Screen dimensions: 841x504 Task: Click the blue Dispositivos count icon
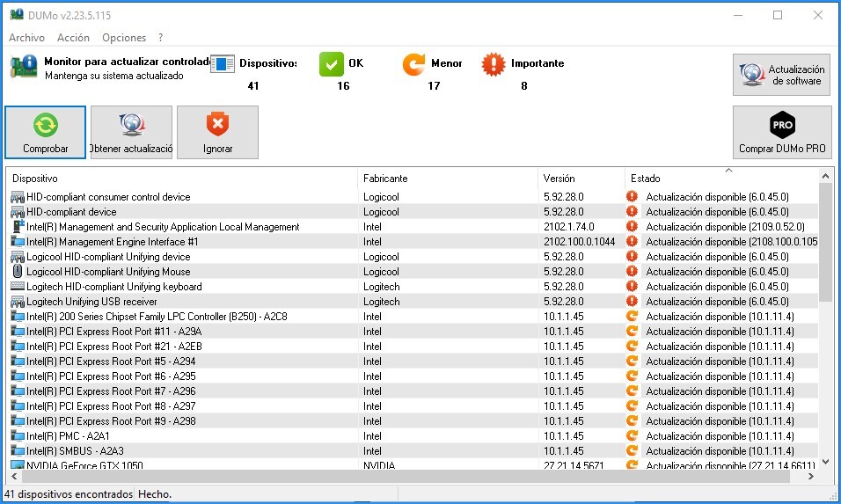223,64
